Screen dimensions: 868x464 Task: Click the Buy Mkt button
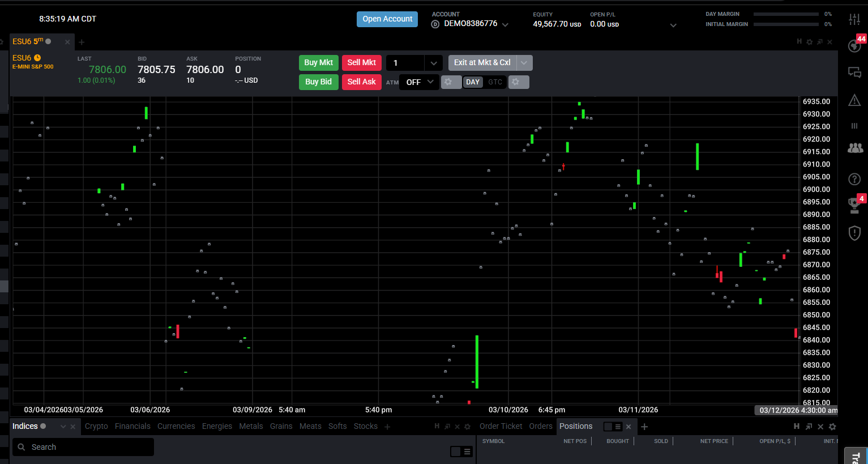click(x=319, y=63)
